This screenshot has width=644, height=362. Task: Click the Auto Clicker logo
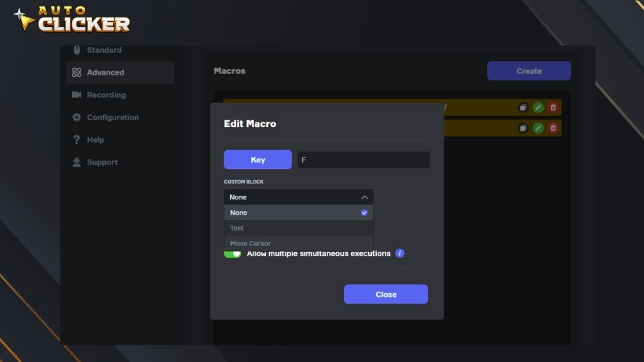(71, 19)
